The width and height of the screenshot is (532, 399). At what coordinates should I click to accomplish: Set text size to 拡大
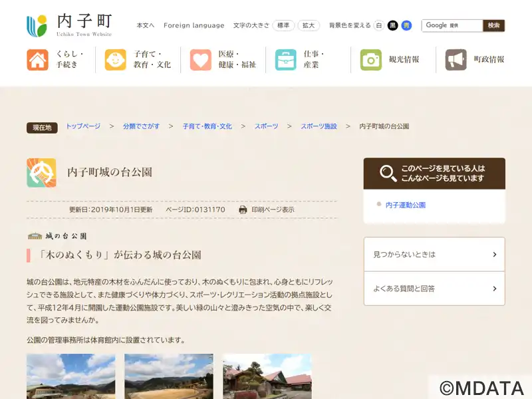(x=309, y=25)
